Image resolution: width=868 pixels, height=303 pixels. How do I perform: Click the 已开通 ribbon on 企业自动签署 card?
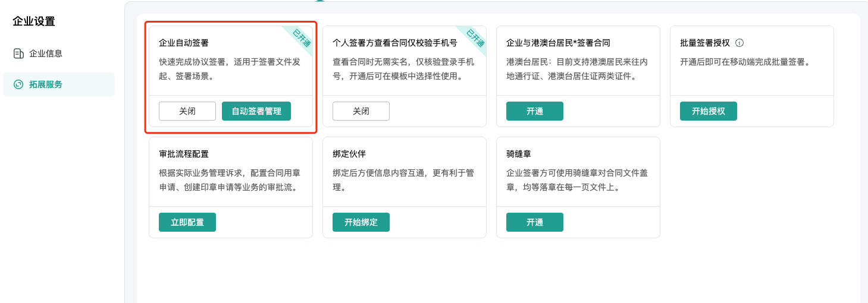(x=299, y=39)
